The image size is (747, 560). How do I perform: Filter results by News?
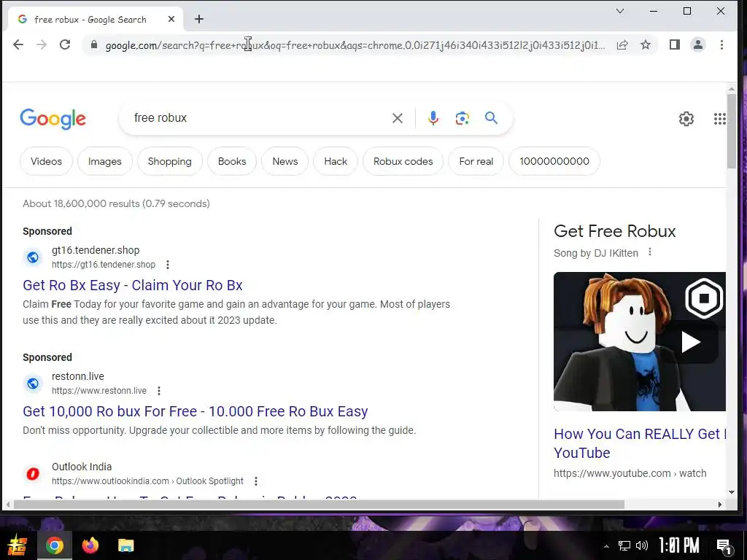coord(285,161)
